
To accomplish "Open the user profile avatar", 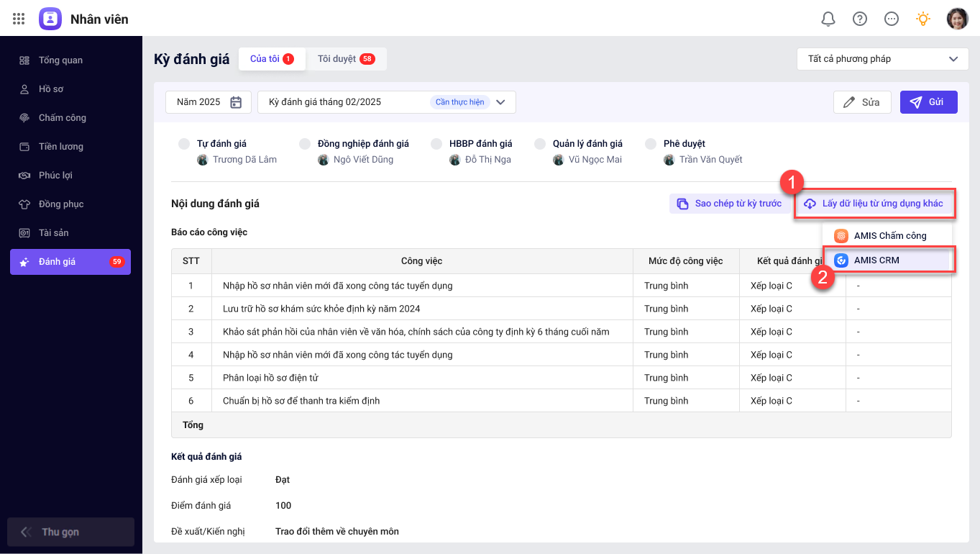I will click(957, 19).
